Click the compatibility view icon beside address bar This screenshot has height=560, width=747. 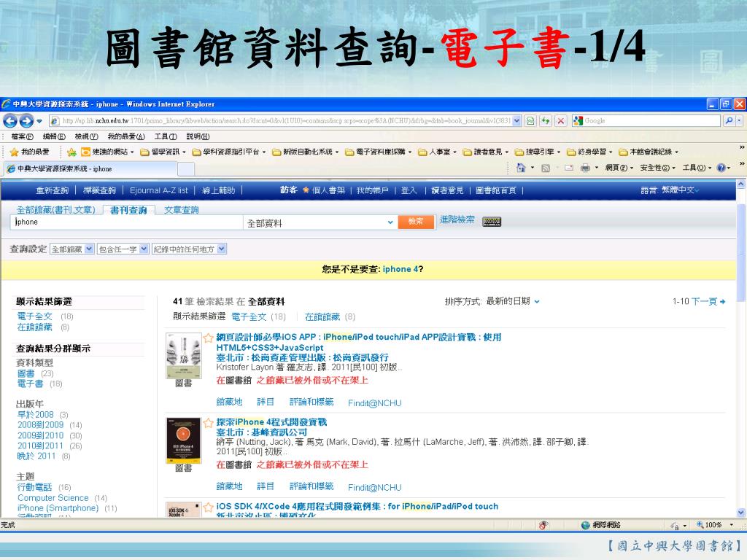point(530,121)
